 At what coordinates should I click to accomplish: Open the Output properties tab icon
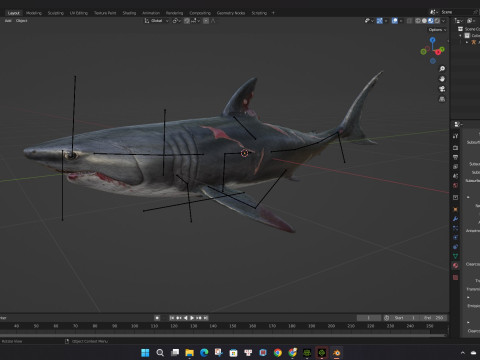[456, 157]
